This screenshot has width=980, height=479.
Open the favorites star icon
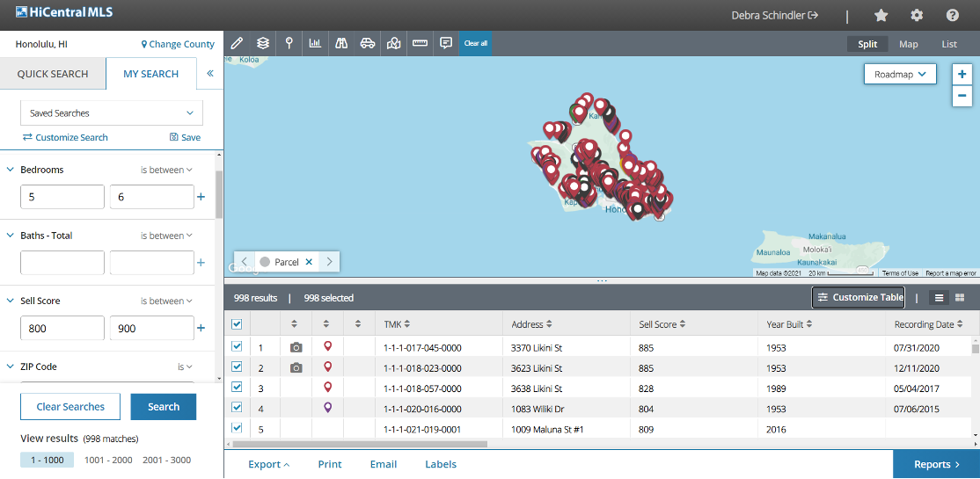(881, 15)
